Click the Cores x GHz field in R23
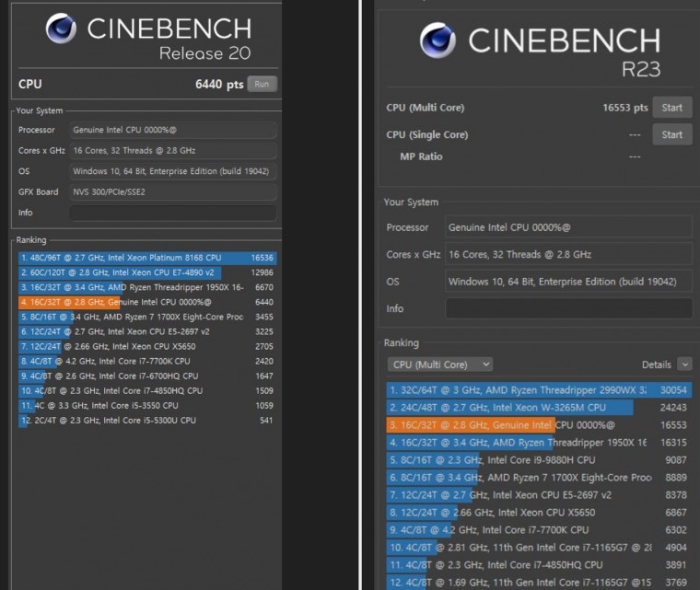The height and width of the screenshot is (590, 700). (569, 254)
